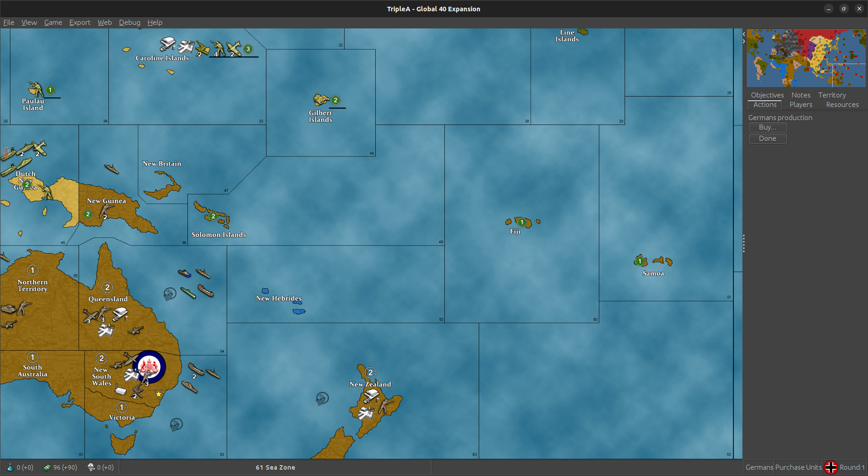Click the Samoa production value marker
Image resolution: width=868 pixels, height=476 pixels.
click(x=639, y=261)
